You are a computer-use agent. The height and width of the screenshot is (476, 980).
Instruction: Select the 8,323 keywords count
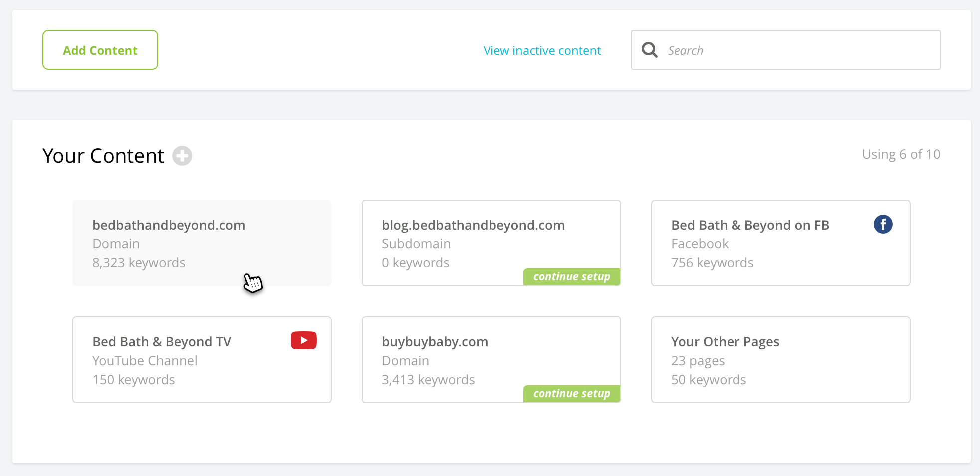point(139,263)
